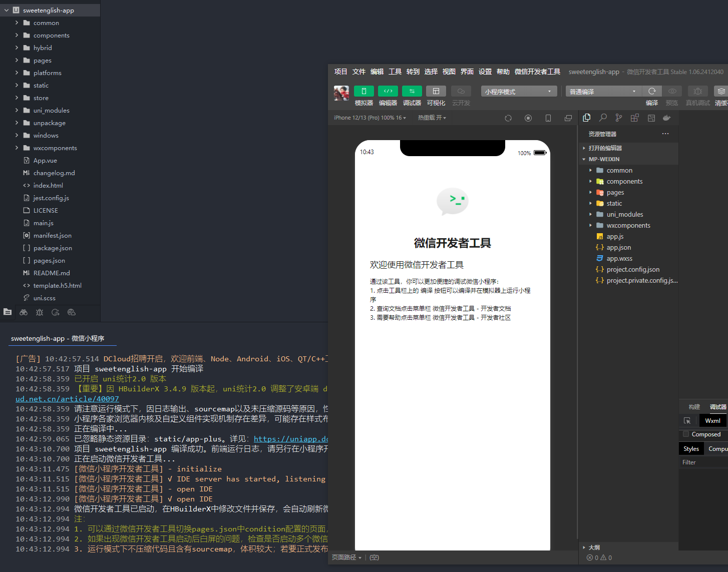Toggle the 编辑器 editor panel button
Screen dimensions: 728x572
pos(388,91)
